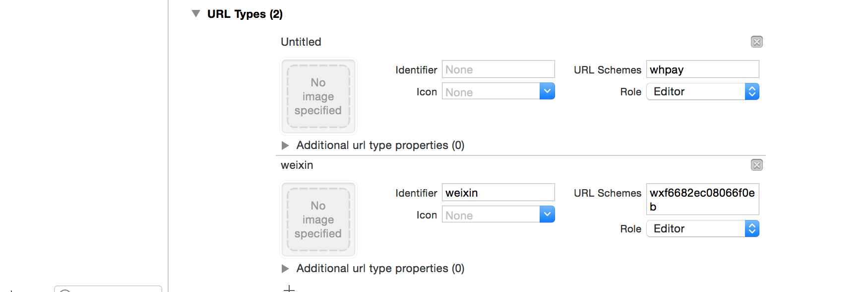This screenshot has height=292, width=868.
Task: Open the Role popup for the weixin entry
Action: (702, 229)
